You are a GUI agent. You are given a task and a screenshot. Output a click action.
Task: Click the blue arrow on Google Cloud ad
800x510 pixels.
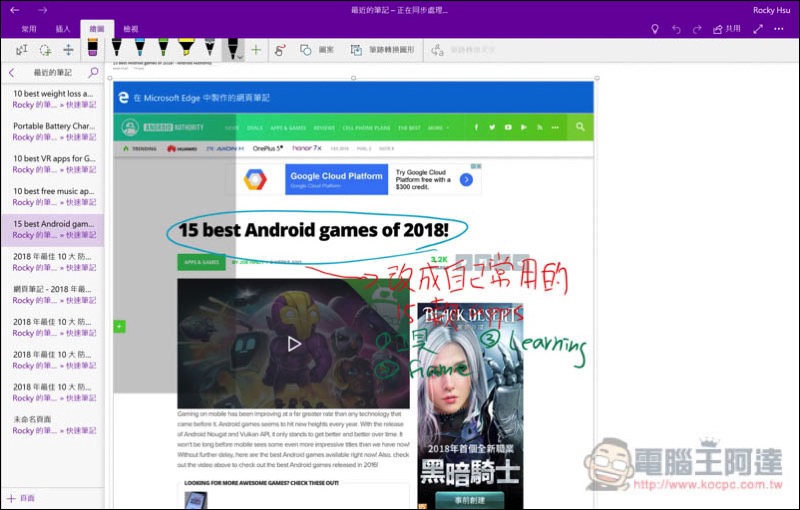tap(466, 180)
